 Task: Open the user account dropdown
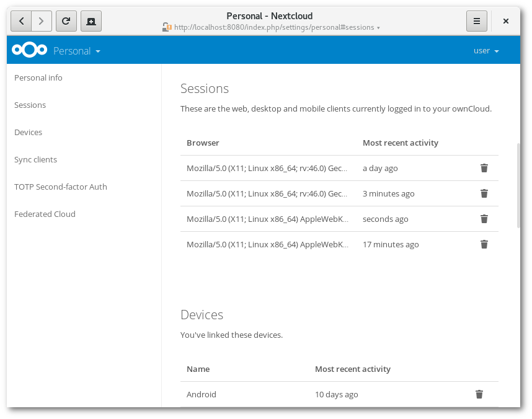[x=486, y=50]
